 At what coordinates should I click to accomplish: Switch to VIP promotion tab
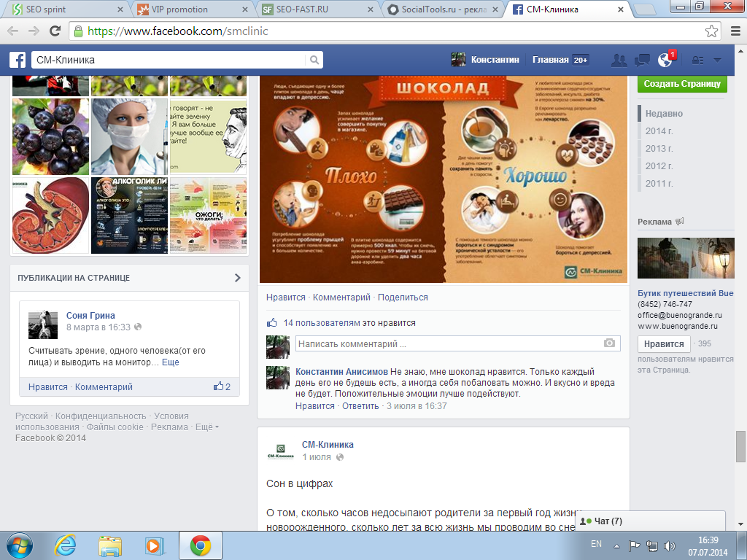(192, 9)
